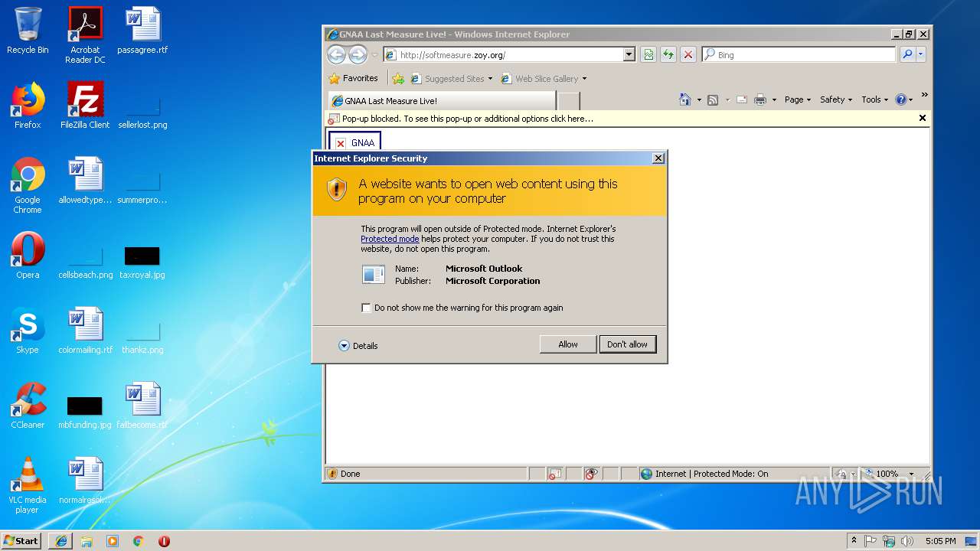Screen dimensions: 980x551
Task: Open the Safety menu
Action: point(835,99)
